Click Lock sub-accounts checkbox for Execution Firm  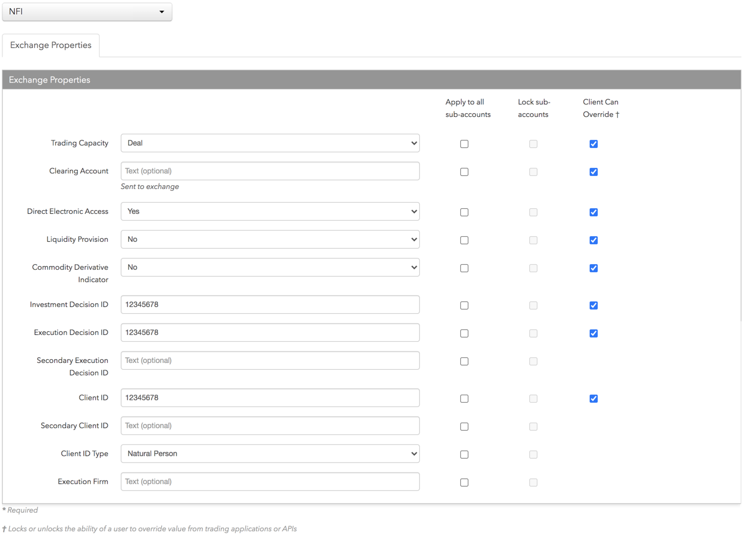coord(533,482)
